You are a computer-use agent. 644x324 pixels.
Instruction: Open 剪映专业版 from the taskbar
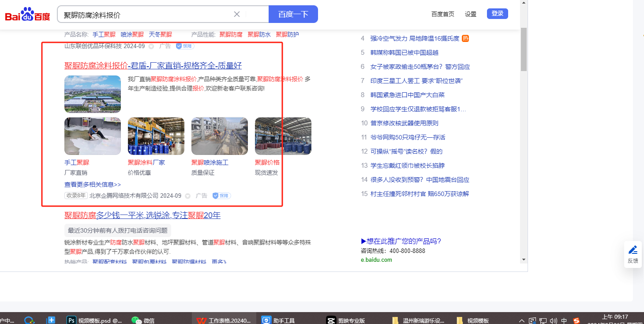coord(345,320)
